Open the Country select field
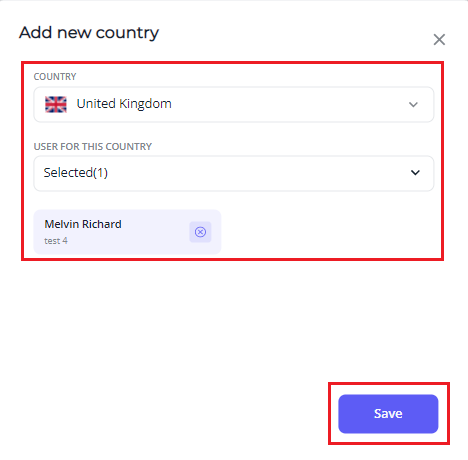Screen dimensions: 468x460 [234, 104]
